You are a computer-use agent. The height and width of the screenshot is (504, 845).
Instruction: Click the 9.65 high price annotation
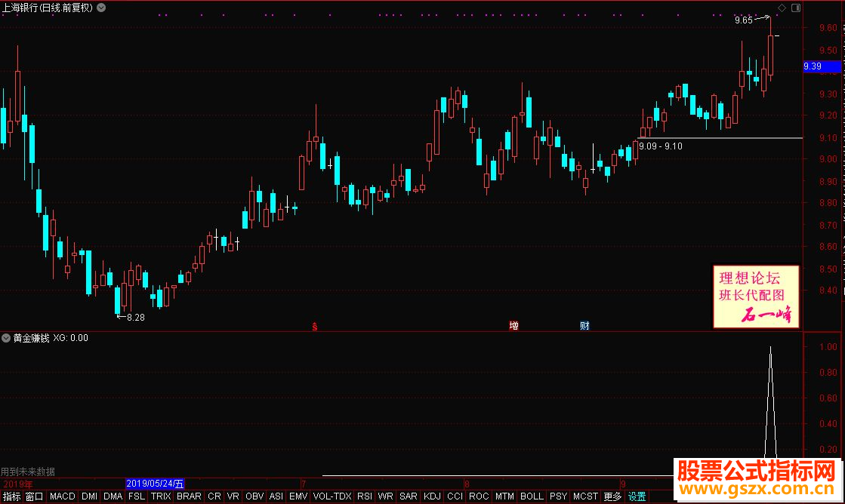(744, 20)
